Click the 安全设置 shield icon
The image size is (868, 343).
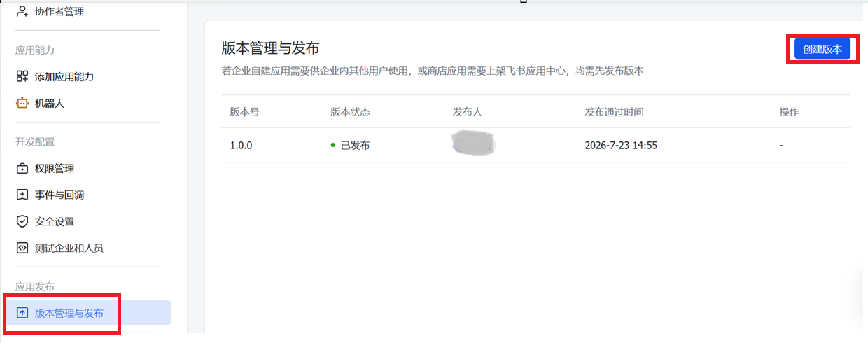coord(22,221)
